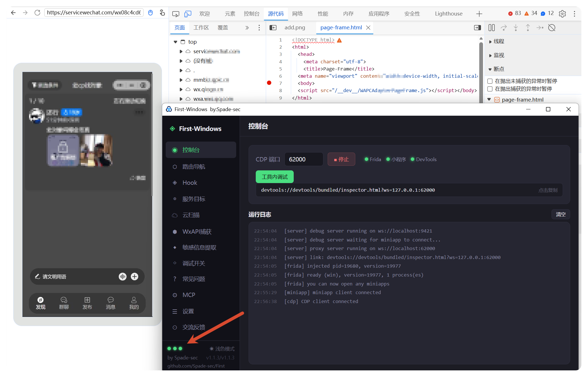This screenshot has height=377, width=588.
Task: Switch to the 网络 DevTools tab
Action: (x=297, y=14)
